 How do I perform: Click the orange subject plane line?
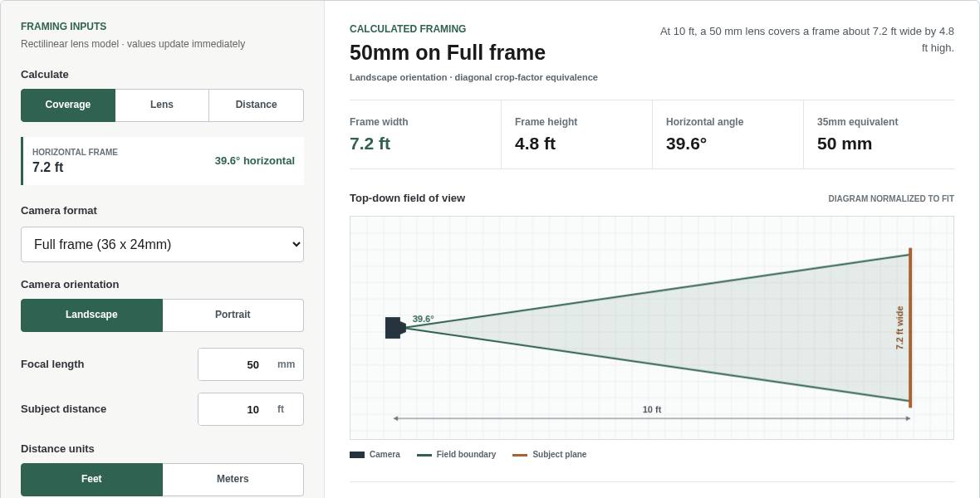pos(910,327)
